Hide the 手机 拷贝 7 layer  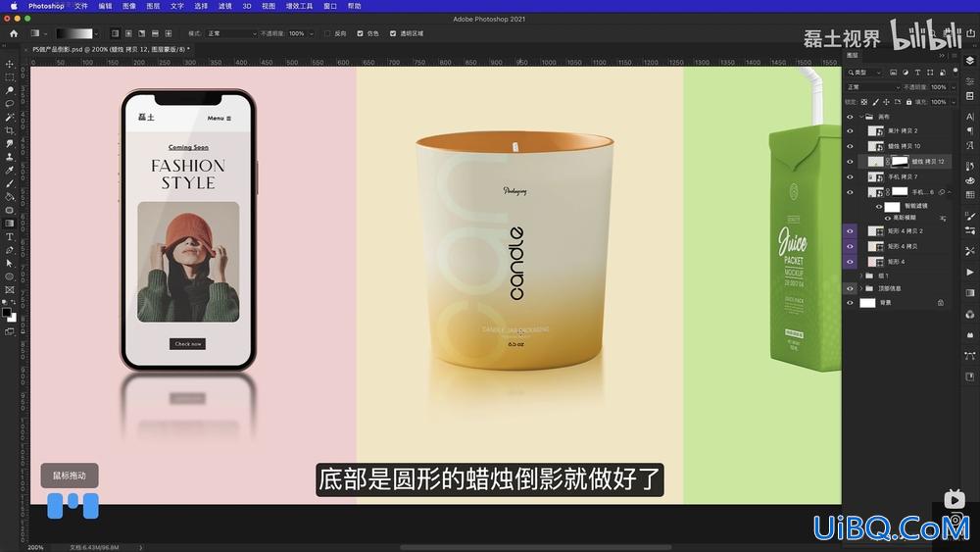(x=850, y=176)
